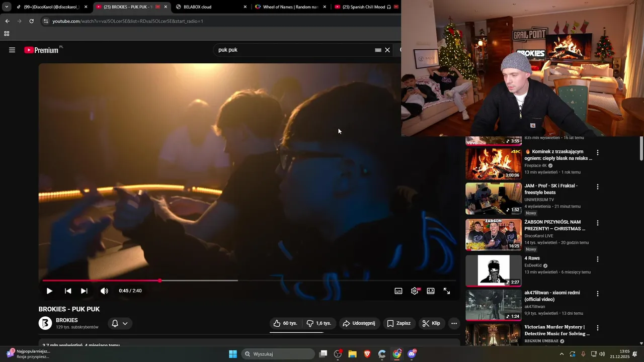Click the Zapisz save button
Image resolution: width=644 pixels, height=362 pixels.
coord(399,323)
